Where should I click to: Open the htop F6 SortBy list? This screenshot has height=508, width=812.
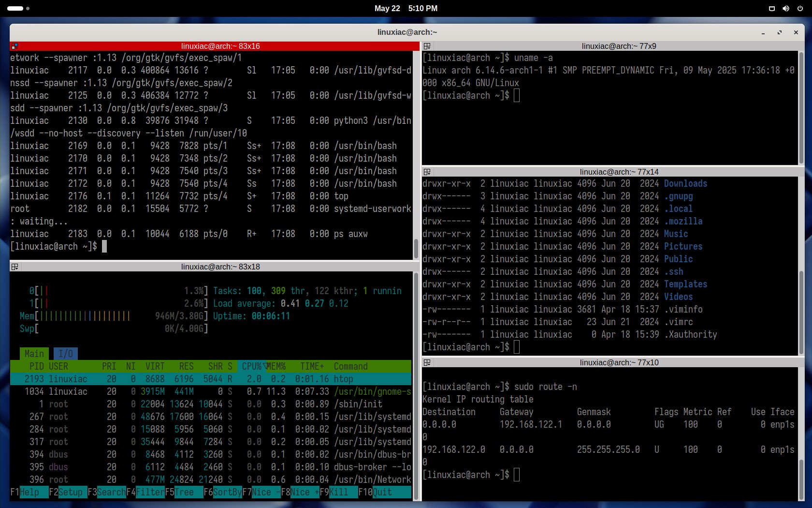(x=227, y=493)
